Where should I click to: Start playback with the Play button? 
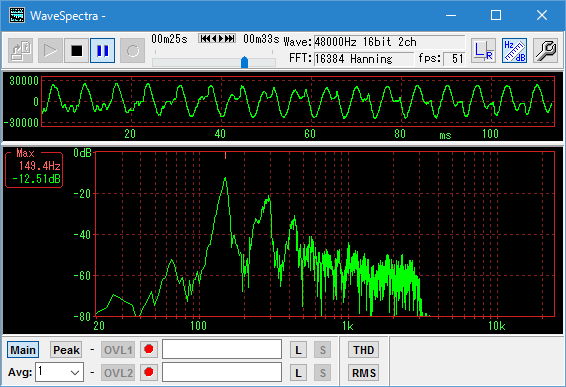click(x=50, y=51)
